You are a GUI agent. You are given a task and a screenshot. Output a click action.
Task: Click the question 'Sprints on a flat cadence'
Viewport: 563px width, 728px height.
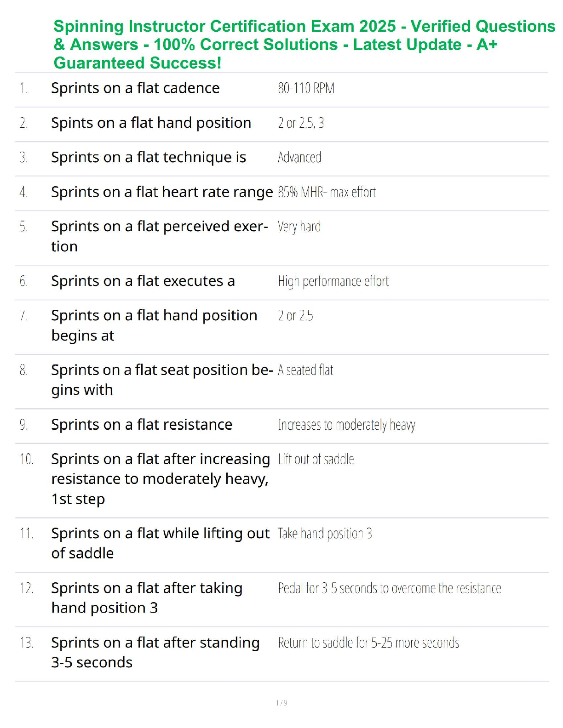tap(135, 88)
